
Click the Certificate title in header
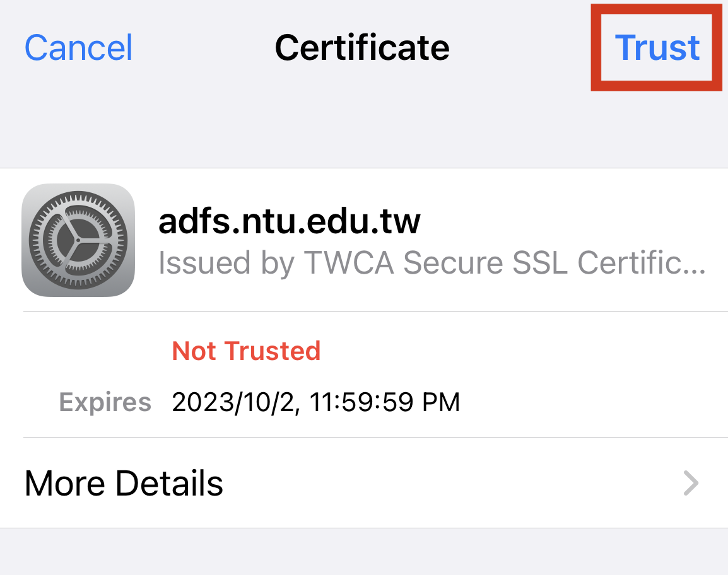pos(362,47)
